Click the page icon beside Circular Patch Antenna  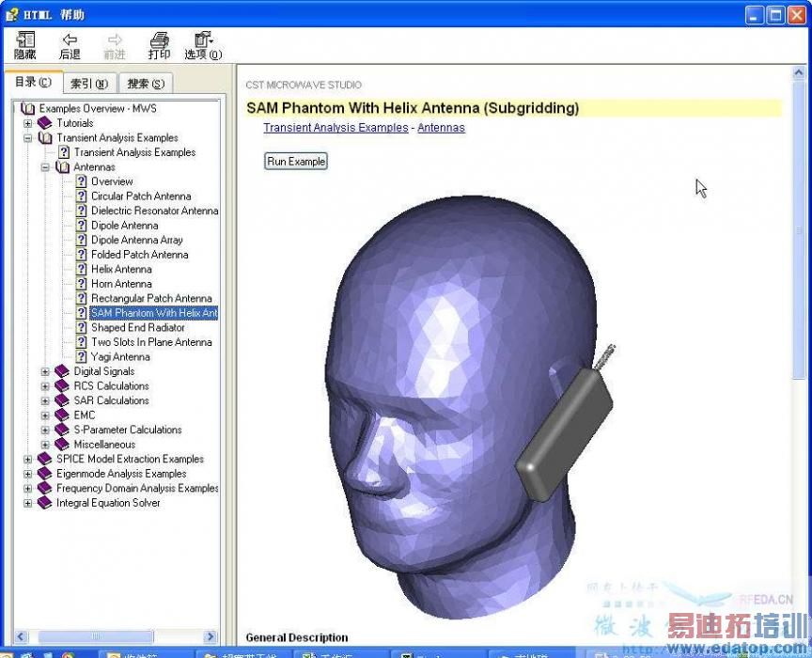[x=81, y=196]
